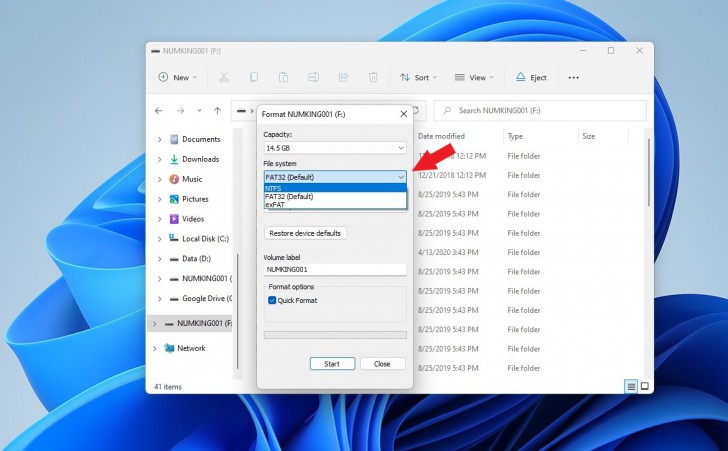728x451 pixels.
Task: Click the Paste clipboard icon
Action: [x=283, y=78]
